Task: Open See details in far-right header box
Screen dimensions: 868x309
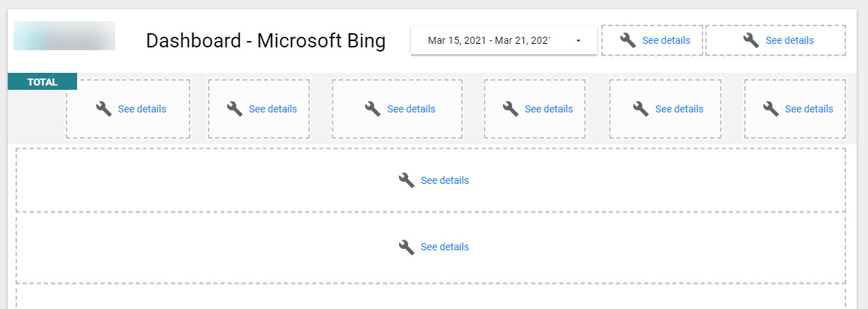Action: point(789,40)
